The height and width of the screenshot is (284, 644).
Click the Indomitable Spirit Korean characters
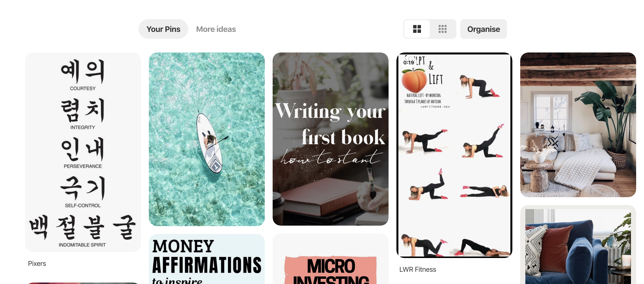tap(83, 227)
